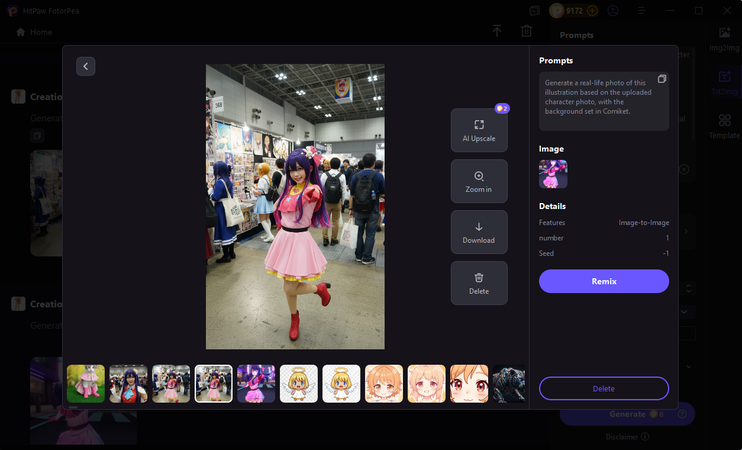Open the Img2Img tab in the right sidebar
This screenshot has width=742, height=450.
click(x=724, y=40)
